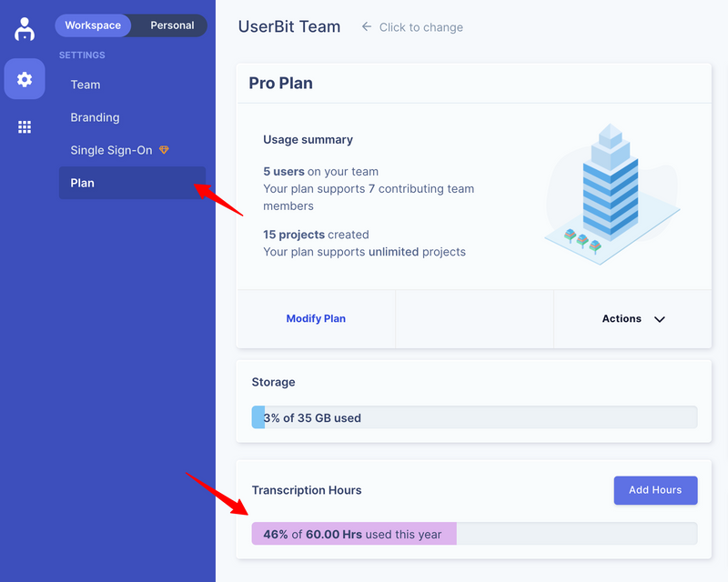Click the 'Click to change' text

[420, 27]
